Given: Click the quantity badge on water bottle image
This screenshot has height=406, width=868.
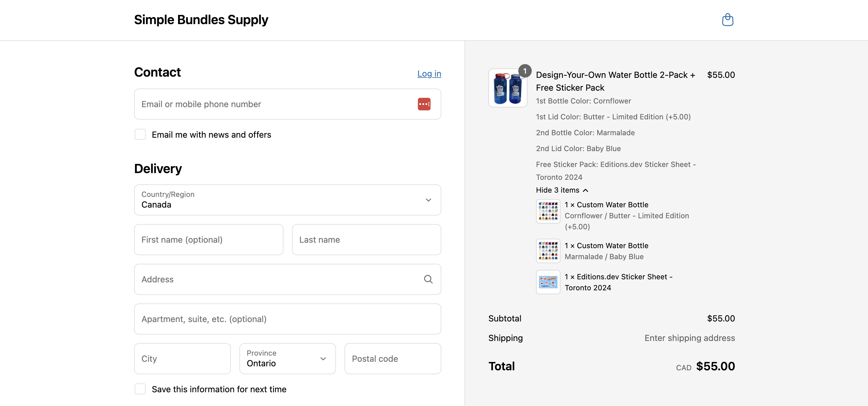Looking at the screenshot, I should pos(525,71).
